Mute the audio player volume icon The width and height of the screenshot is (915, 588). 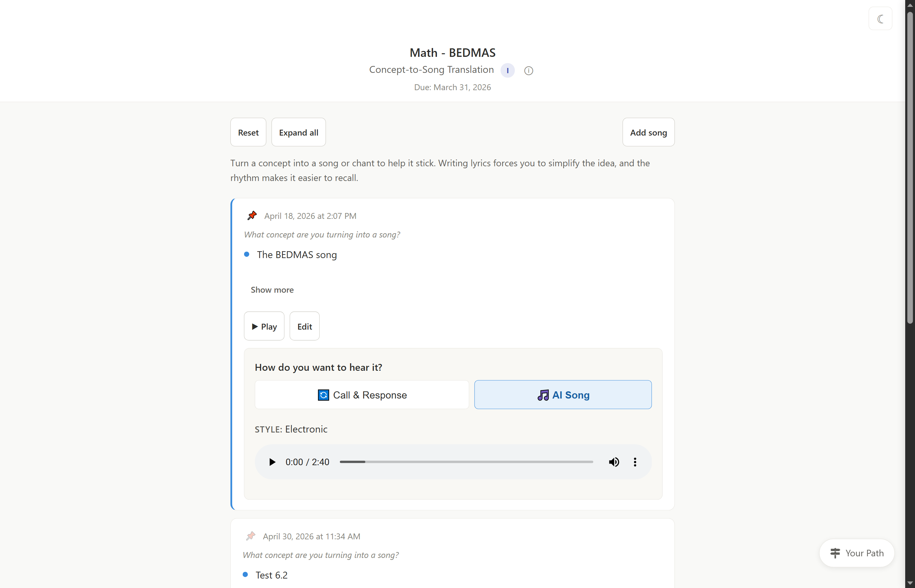pos(614,462)
